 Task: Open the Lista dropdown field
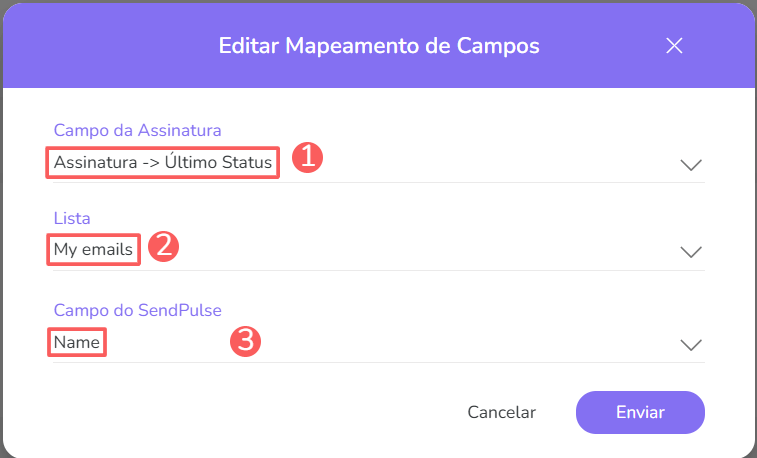[400, 251]
